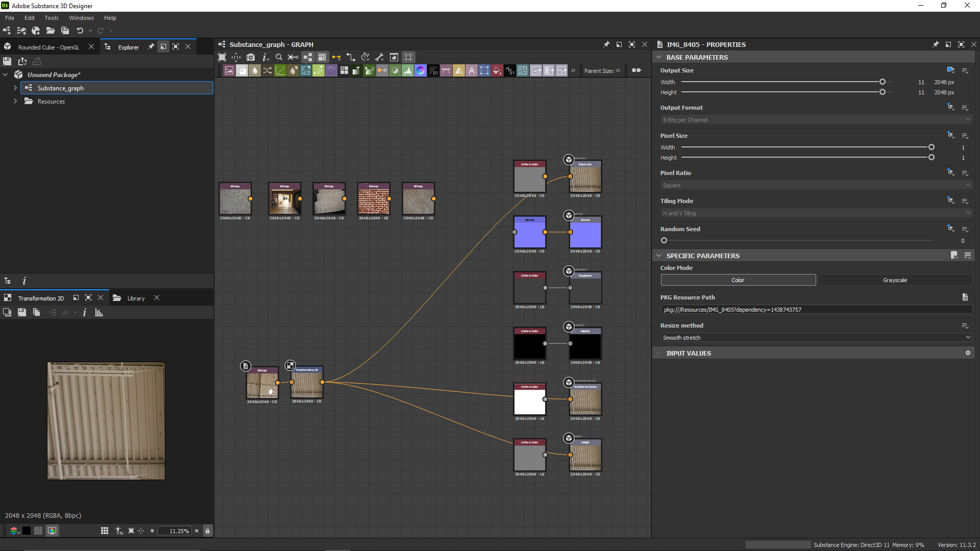
Task: Adjust the Random Seed slider
Action: pyautogui.click(x=664, y=240)
